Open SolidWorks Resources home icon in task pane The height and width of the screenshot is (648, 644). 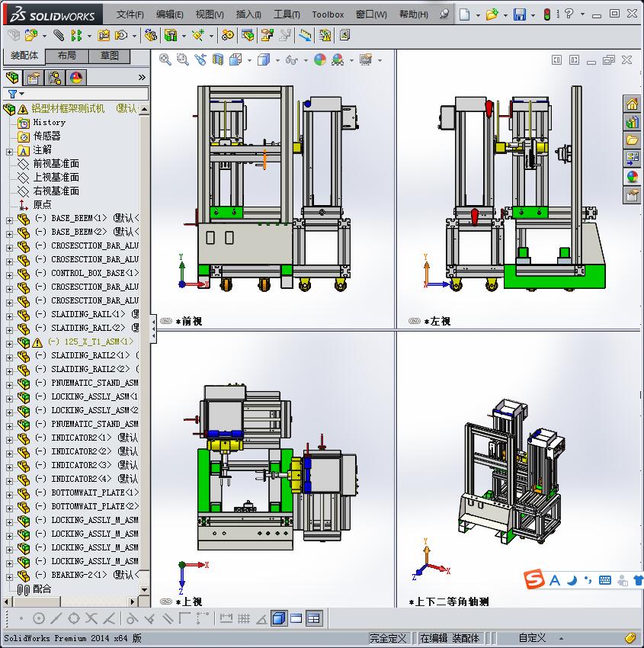(x=632, y=104)
